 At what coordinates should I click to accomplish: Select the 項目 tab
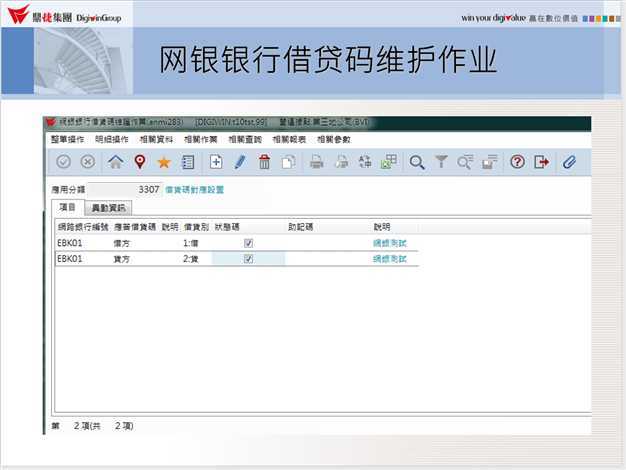click(67, 207)
